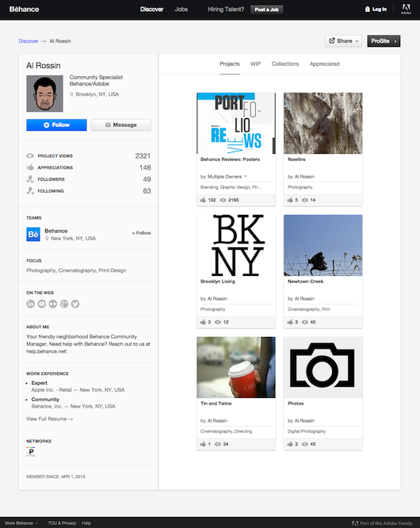Open the Discover navigation item
Image resolution: width=420 pixels, height=528 pixels.
[152, 9]
